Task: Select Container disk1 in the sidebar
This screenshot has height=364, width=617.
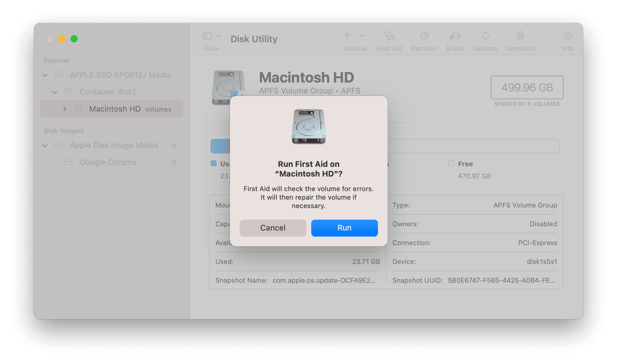Action: tap(107, 92)
